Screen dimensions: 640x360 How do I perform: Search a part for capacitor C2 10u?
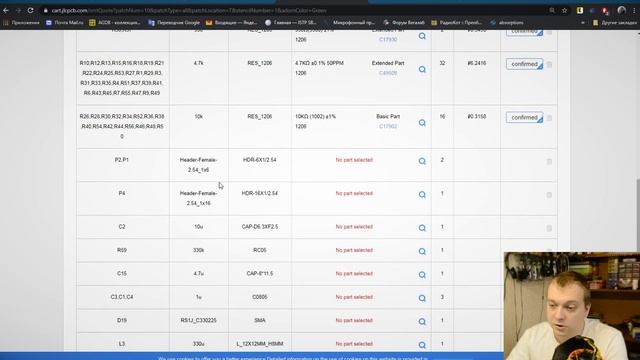pos(422,228)
